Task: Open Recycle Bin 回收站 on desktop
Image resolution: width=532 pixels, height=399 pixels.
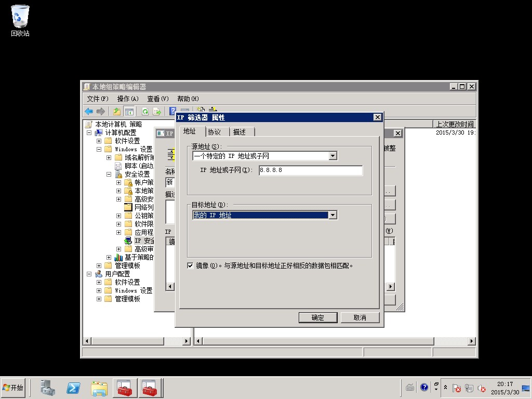Action: point(20,21)
